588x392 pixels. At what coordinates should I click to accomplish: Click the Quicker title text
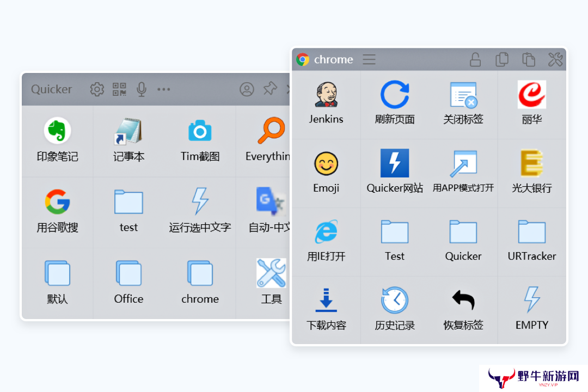tap(51, 89)
